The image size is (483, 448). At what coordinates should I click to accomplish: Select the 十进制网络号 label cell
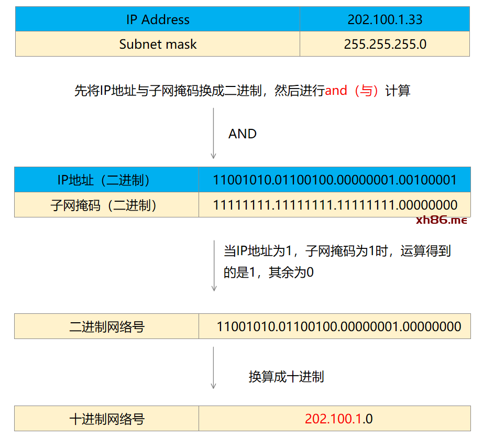106,419
